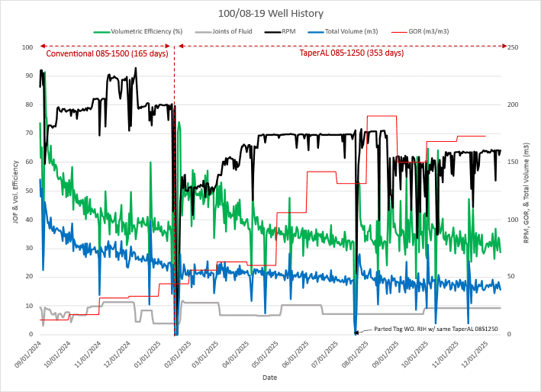Select the 'Conventional 085-1500 (165 days)' annotation
Image resolution: width=541 pixels, height=392 pixels.
click(x=107, y=53)
